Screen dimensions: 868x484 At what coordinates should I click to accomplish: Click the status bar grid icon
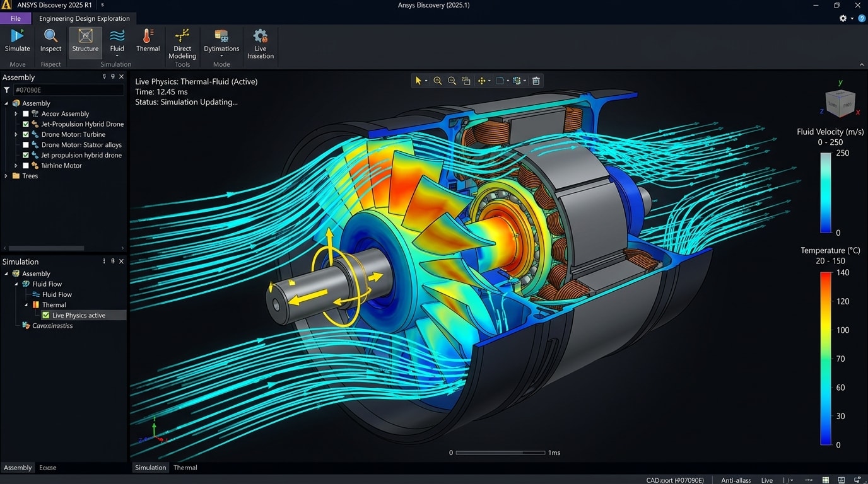point(824,480)
